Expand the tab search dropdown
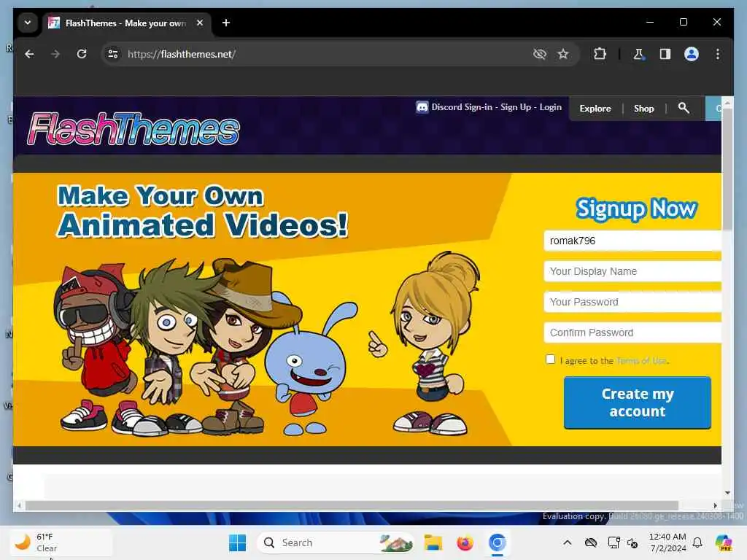Image resolution: width=747 pixels, height=560 pixels. click(28, 23)
